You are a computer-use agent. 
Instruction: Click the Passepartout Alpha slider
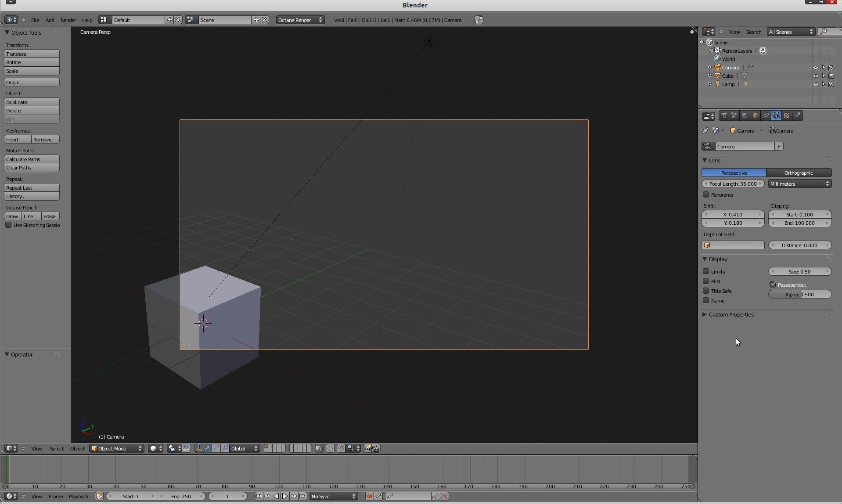coord(800,295)
